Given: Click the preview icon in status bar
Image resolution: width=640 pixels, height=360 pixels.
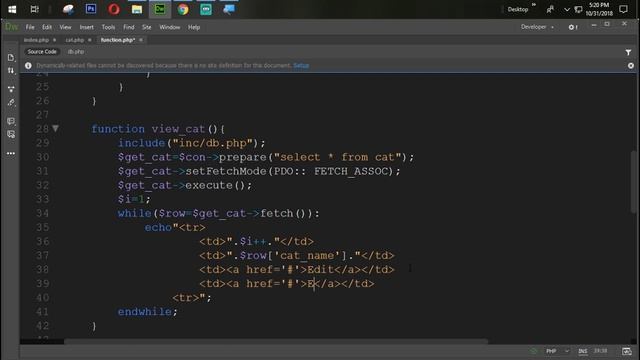Looking at the screenshot, I should tap(627, 351).
